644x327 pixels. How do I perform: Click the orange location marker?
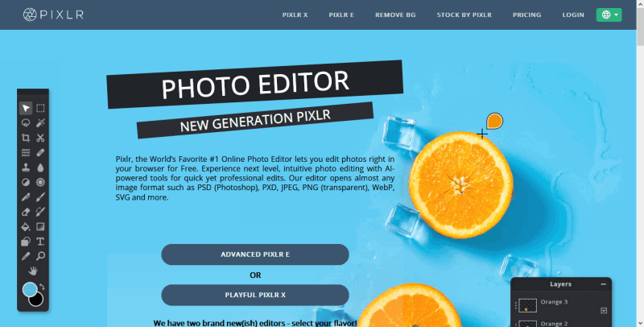point(494,121)
